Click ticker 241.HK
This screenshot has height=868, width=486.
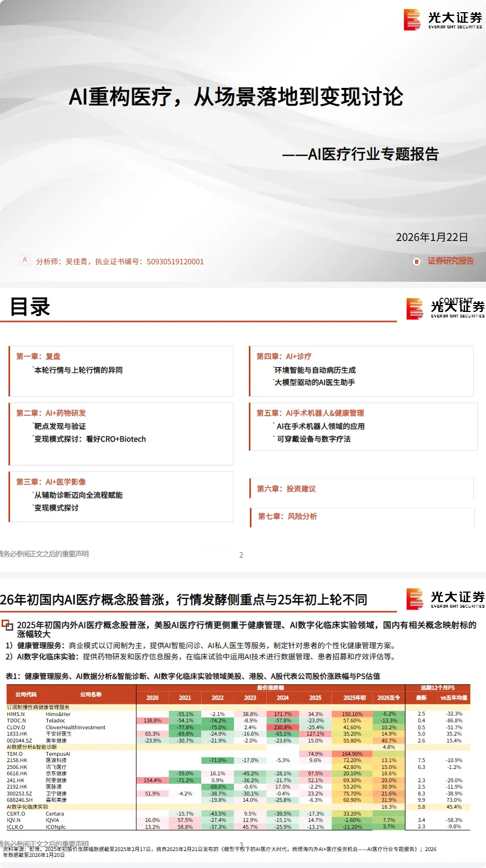[15, 781]
